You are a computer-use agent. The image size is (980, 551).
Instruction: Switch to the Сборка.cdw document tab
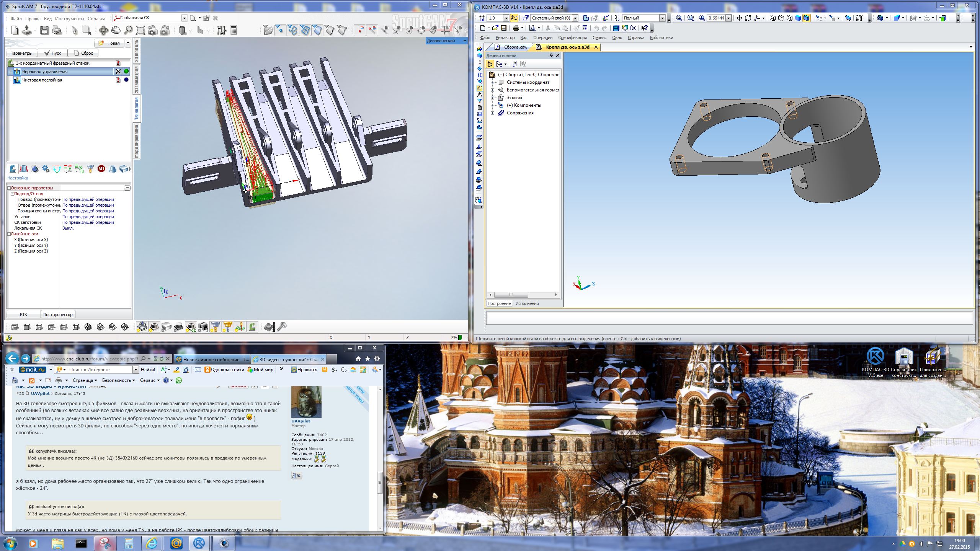click(x=515, y=47)
